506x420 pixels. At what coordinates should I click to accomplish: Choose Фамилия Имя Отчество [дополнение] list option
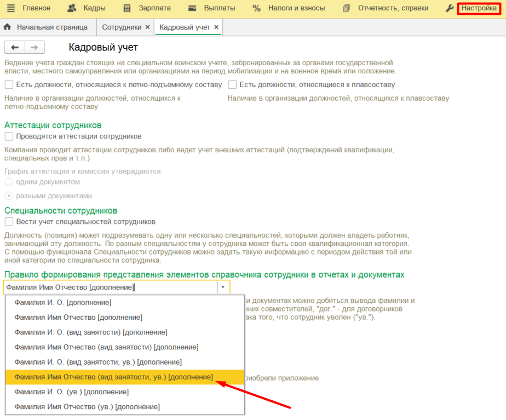click(x=125, y=318)
